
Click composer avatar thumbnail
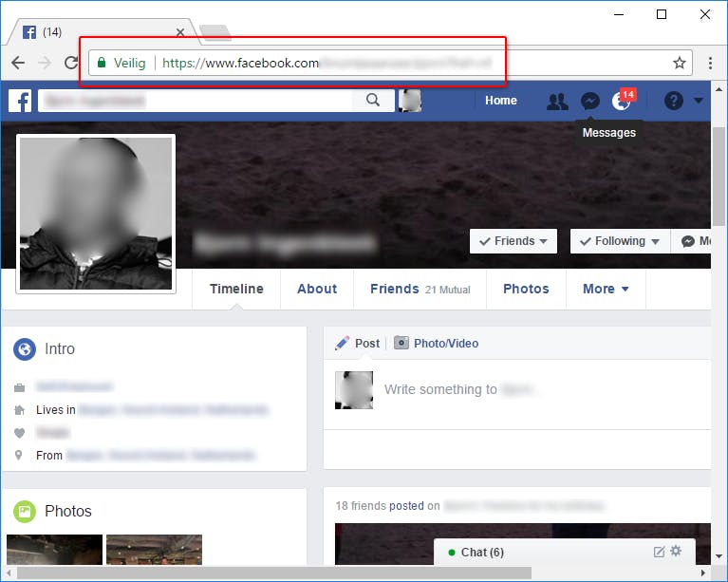[354, 389]
